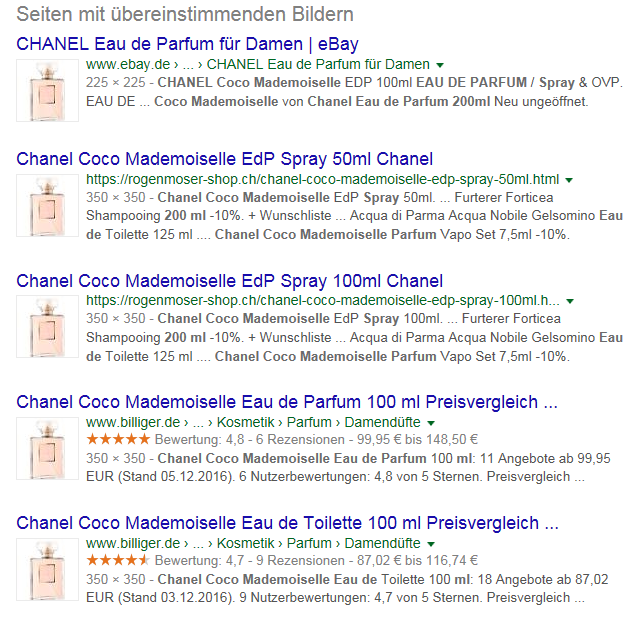Expand the arrow after the 50ml rogenmoser URL
This screenshot has height=619, width=642.
coord(569,180)
